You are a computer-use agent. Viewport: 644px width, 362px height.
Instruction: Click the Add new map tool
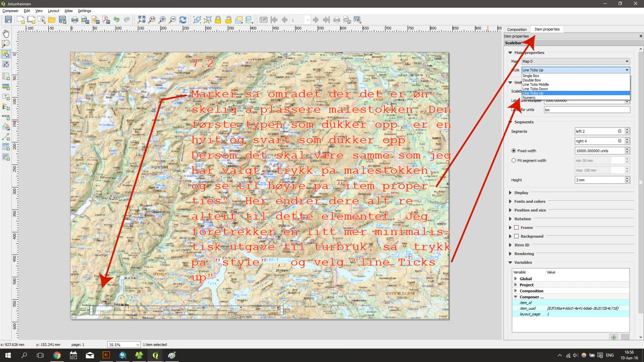[x=6, y=76]
